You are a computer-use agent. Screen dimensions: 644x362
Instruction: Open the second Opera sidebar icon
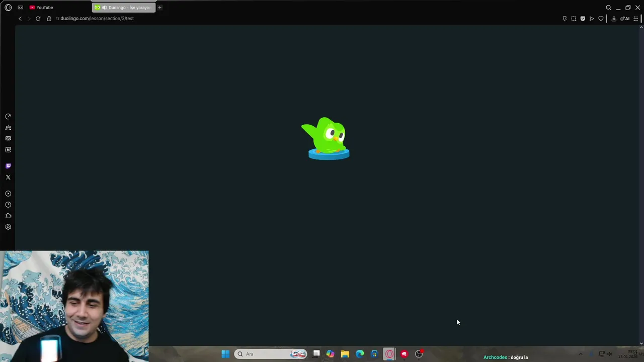click(x=8, y=128)
